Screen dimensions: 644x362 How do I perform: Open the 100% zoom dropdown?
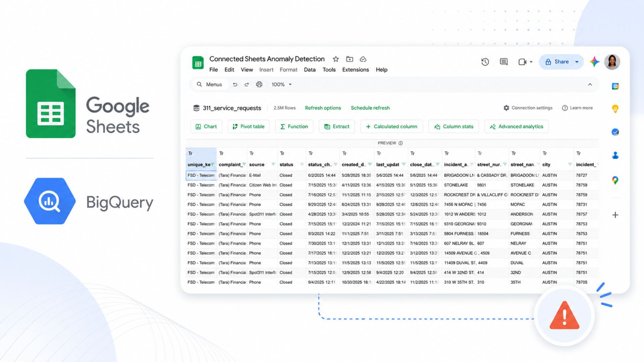coord(282,84)
